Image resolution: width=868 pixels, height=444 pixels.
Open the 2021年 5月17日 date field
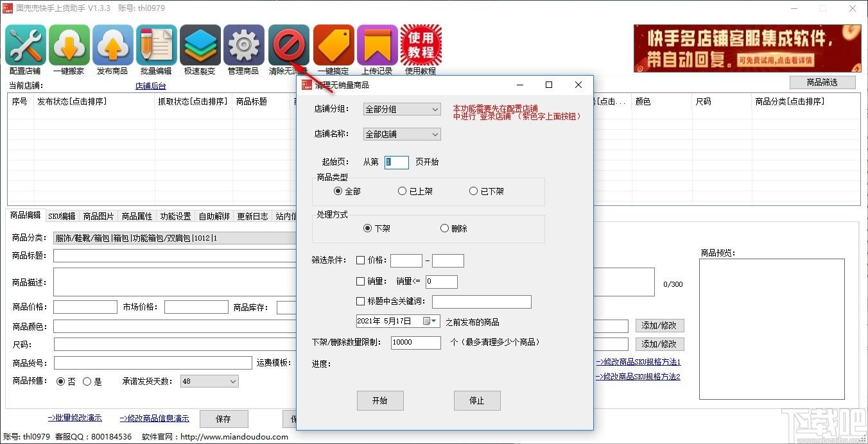click(x=398, y=321)
